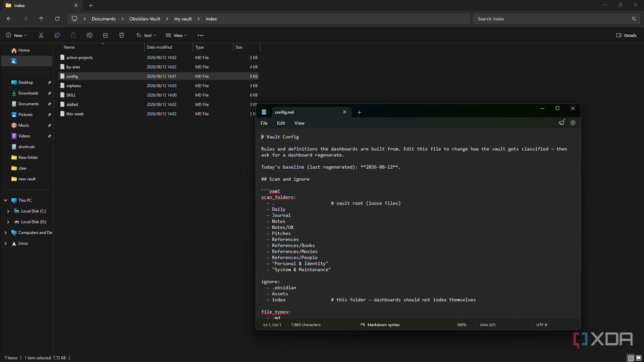Click the Rename icon in toolbar

tap(90, 35)
